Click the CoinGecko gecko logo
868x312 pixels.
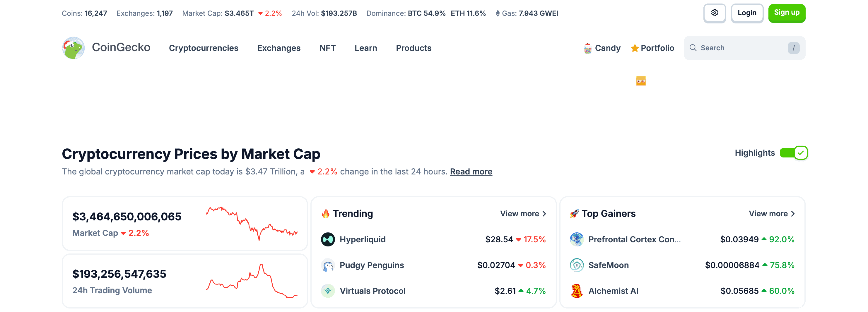tap(73, 48)
